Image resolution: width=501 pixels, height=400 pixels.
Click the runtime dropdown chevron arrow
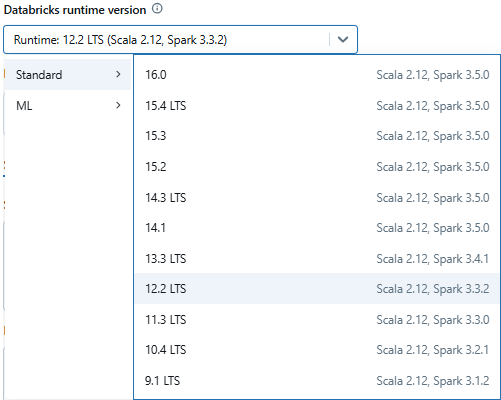343,40
